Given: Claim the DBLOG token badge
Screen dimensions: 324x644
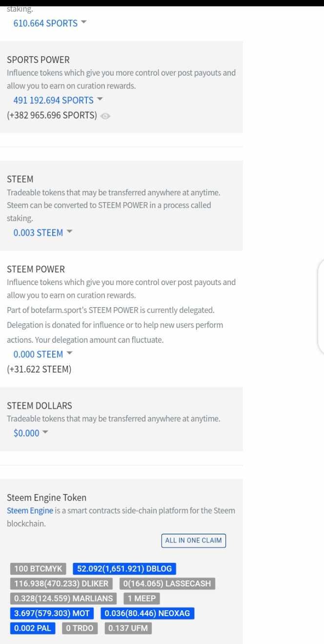Looking at the screenshot, I should (124, 569).
